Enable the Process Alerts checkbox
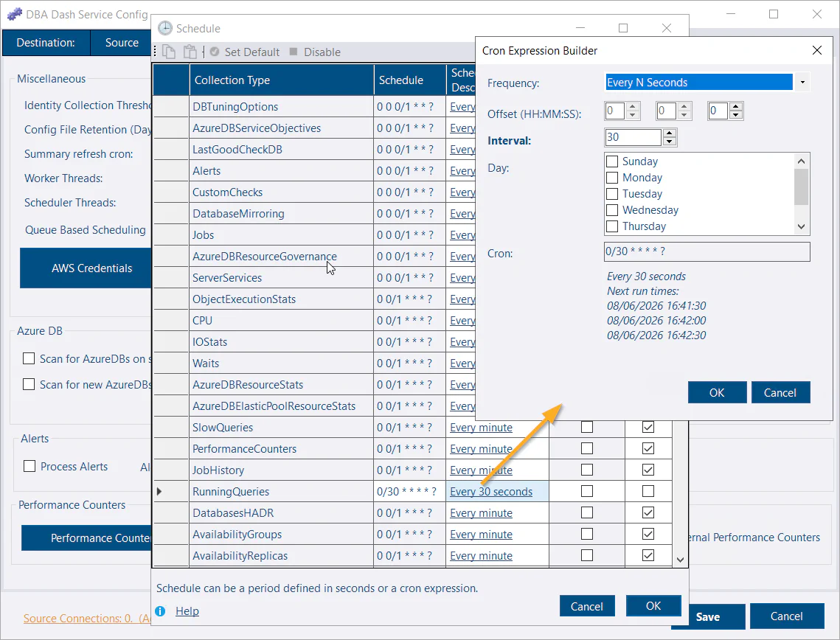Screen dimensions: 840x640 [x=29, y=466]
